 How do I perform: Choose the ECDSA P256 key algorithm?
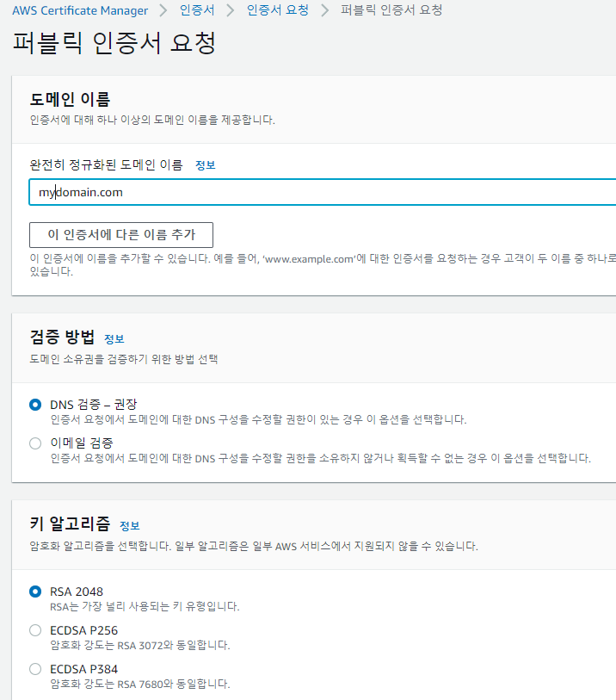tap(35, 630)
